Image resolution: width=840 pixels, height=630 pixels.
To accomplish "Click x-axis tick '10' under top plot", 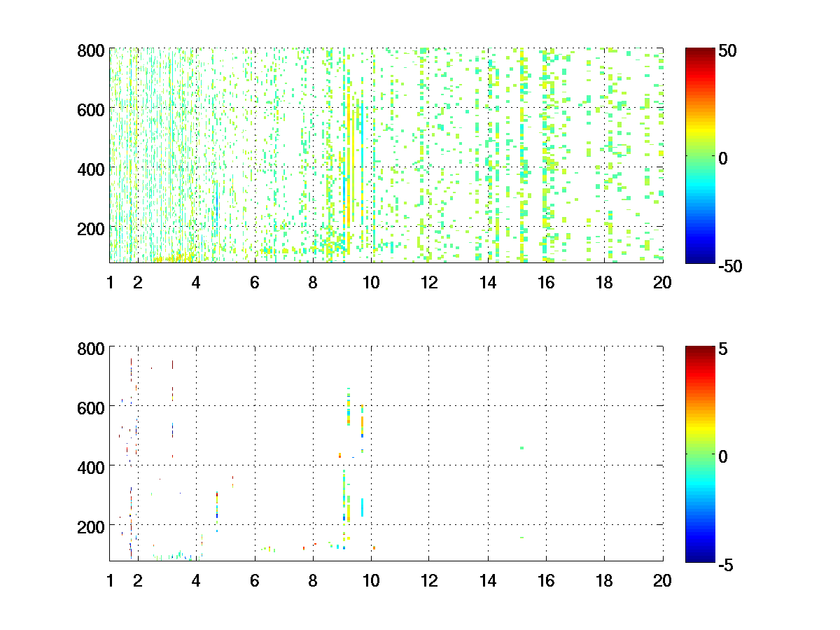I will click(371, 283).
